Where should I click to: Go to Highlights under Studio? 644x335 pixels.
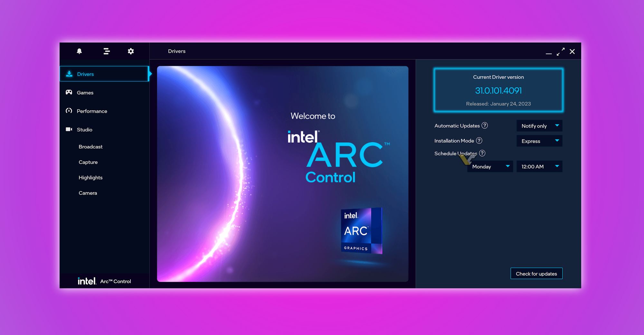pyautogui.click(x=90, y=177)
